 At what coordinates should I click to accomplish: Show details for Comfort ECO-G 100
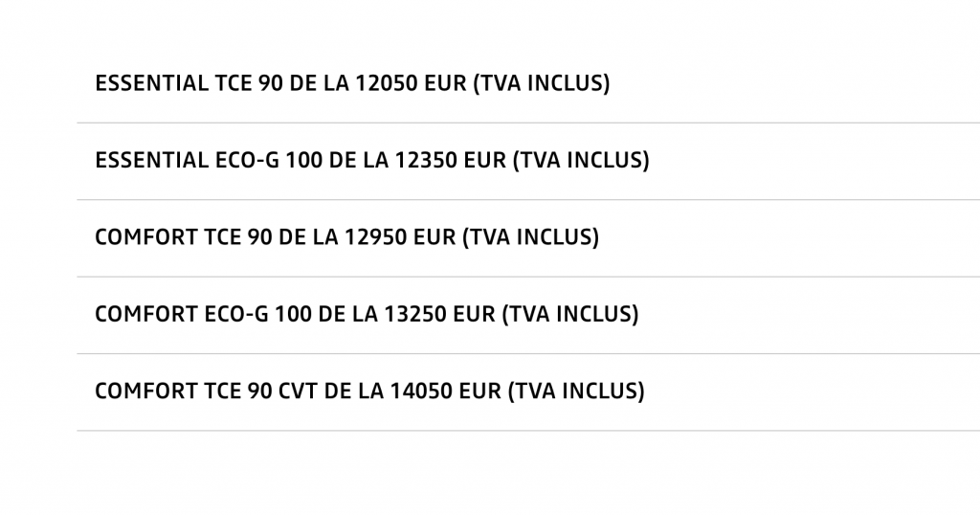pos(367,314)
